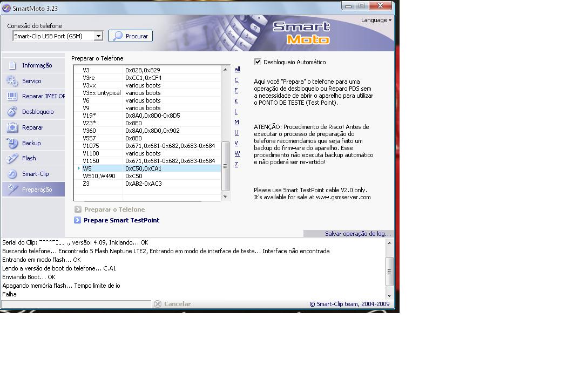Image resolution: width=588 pixels, height=386 pixels.
Task: Toggle the Desbloqueio Automático checkbox
Action: (x=258, y=62)
